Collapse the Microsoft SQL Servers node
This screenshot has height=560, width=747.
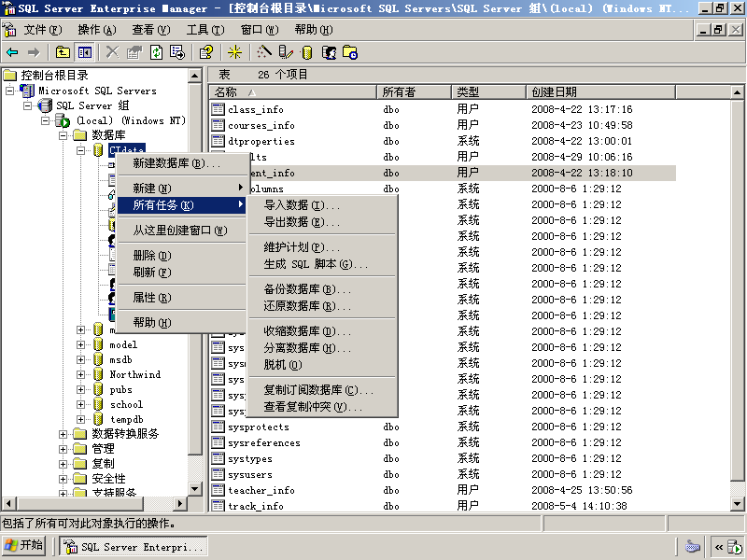[x=9, y=91]
